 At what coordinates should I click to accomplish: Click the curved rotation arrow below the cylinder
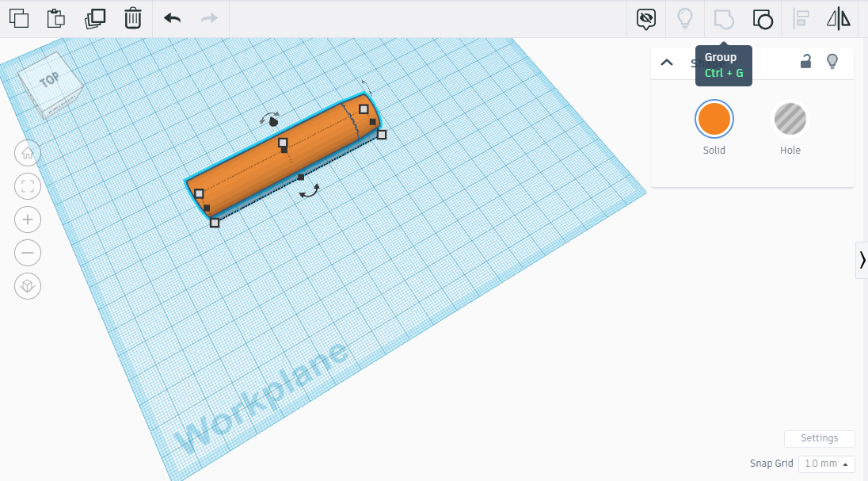[310, 192]
